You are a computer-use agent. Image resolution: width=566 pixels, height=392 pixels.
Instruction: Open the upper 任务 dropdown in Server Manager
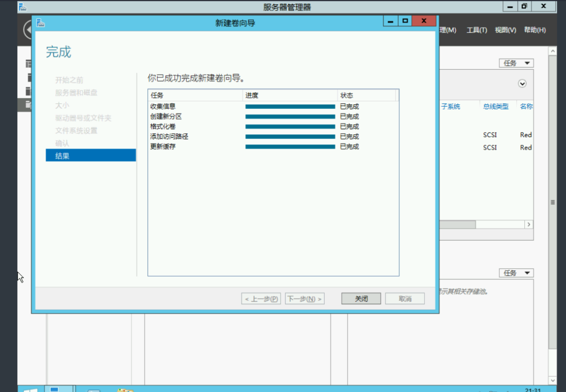(x=516, y=63)
